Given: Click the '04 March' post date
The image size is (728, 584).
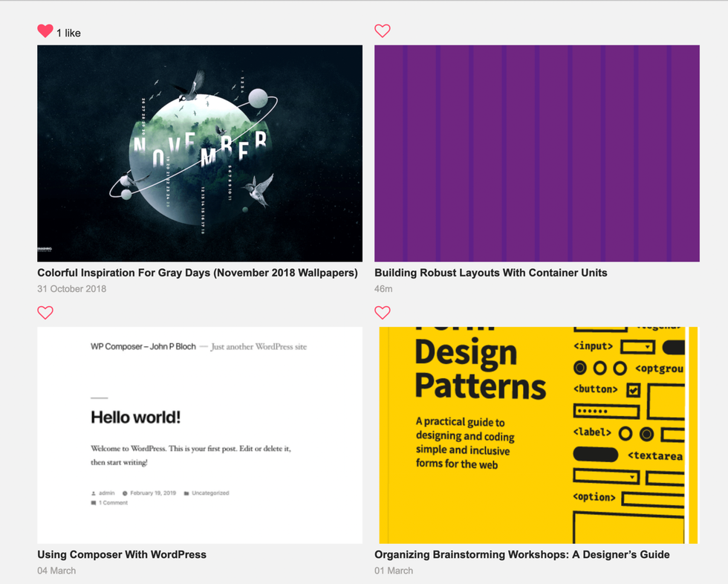Looking at the screenshot, I should coord(56,571).
